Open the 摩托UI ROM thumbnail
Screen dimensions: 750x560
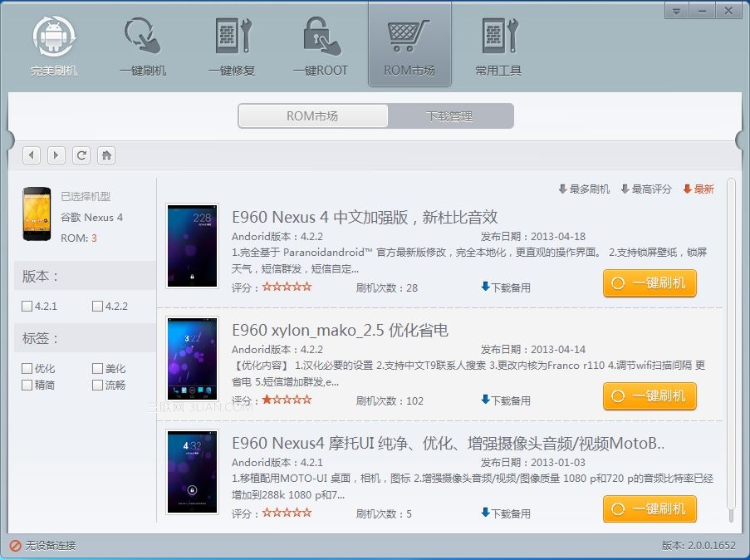click(193, 472)
